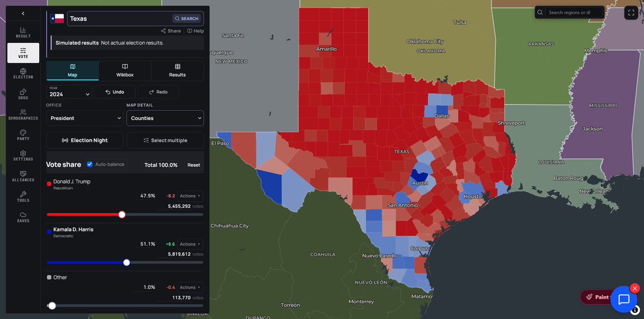This screenshot has width=644, height=319.
Task: Click Harris's 51.1% vote share value
Action: (148, 244)
